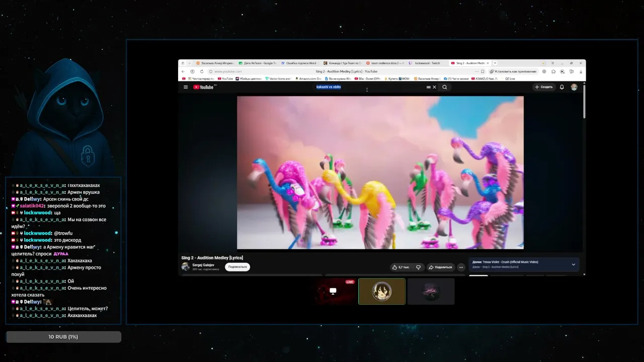Open the on-screen keyboard in YouTube search
This screenshot has height=362, width=644.
[x=428, y=87]
